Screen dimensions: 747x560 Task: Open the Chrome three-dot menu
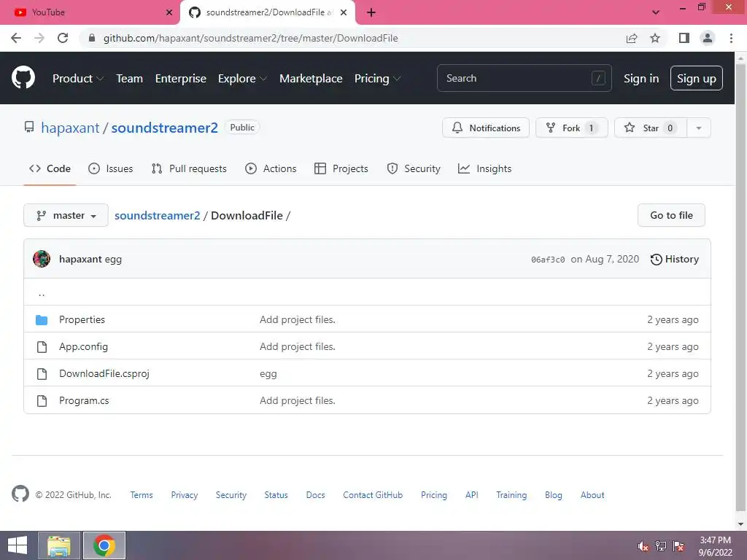coord(731,38)
